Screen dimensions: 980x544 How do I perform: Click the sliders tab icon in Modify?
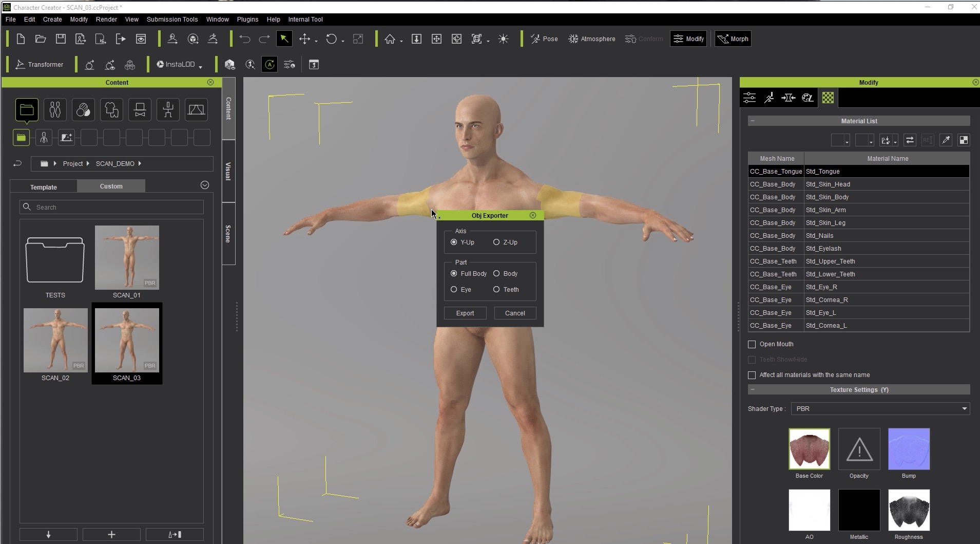click(750, 98)
